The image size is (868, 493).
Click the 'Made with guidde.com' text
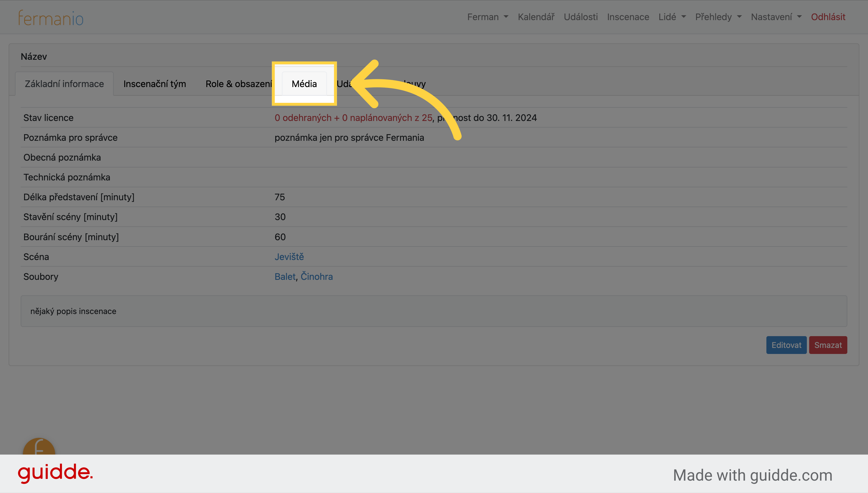point(753,475)
